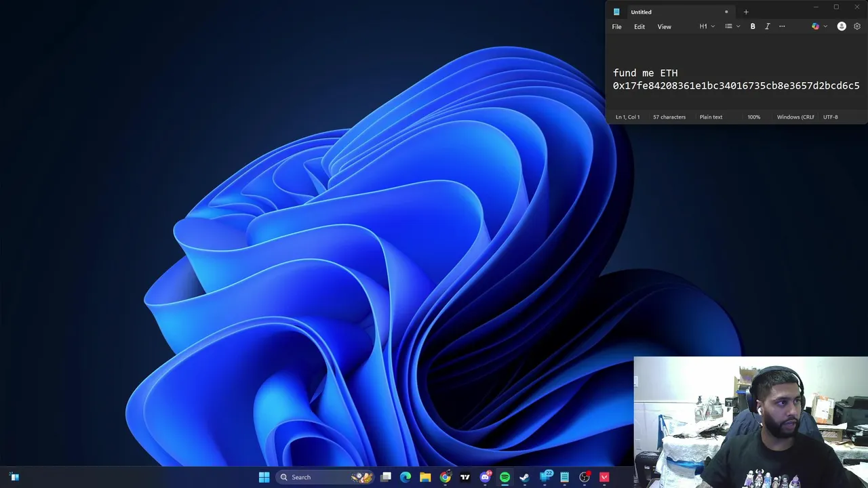Open Spotify from taskbar
Viewport: 868px width, 488px height.
point(505,477)
